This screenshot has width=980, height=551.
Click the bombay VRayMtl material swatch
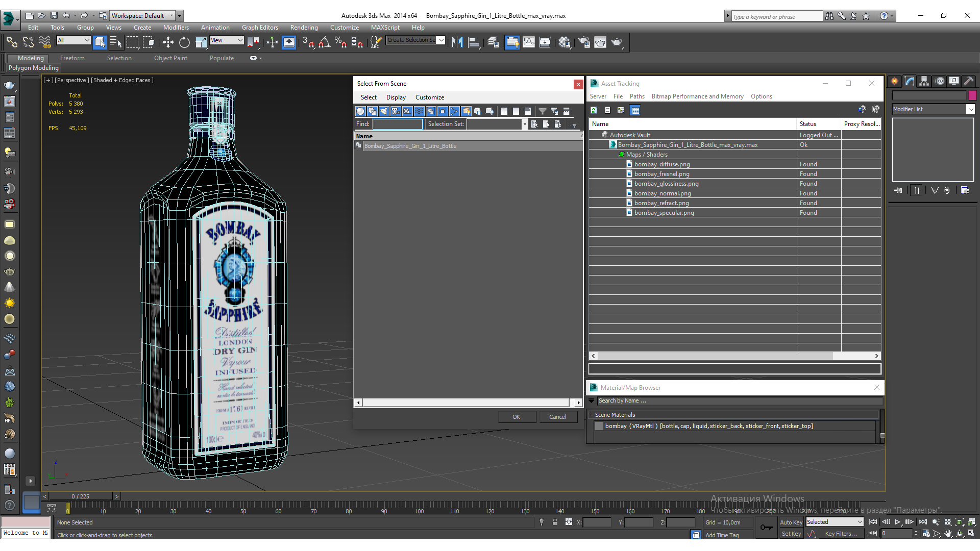pos(599,426)
